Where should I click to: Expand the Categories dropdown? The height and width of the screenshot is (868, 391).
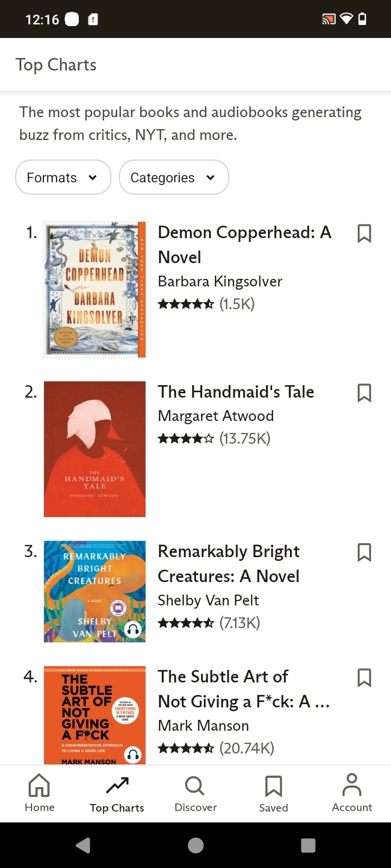(x=174, y=177)
